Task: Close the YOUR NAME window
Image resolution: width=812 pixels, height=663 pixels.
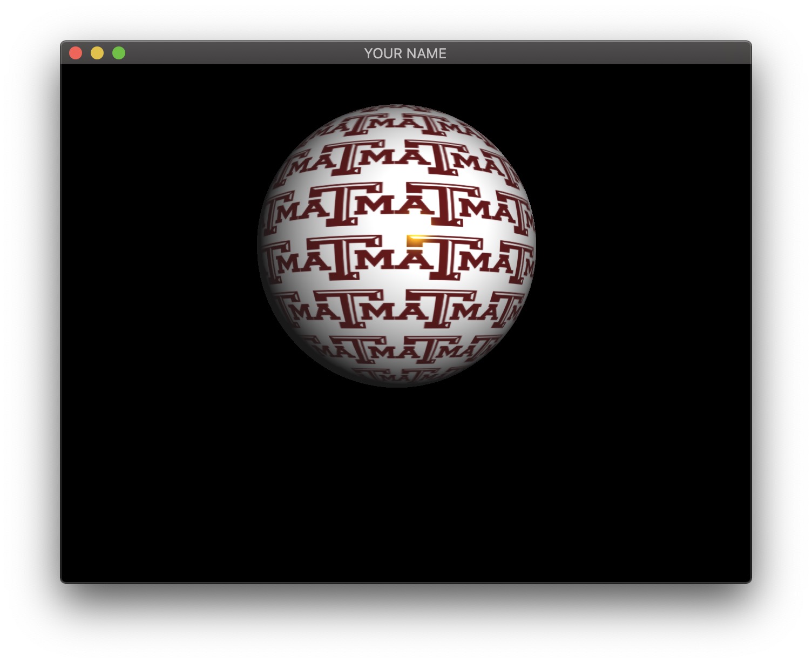Action: tap(76, 53)
